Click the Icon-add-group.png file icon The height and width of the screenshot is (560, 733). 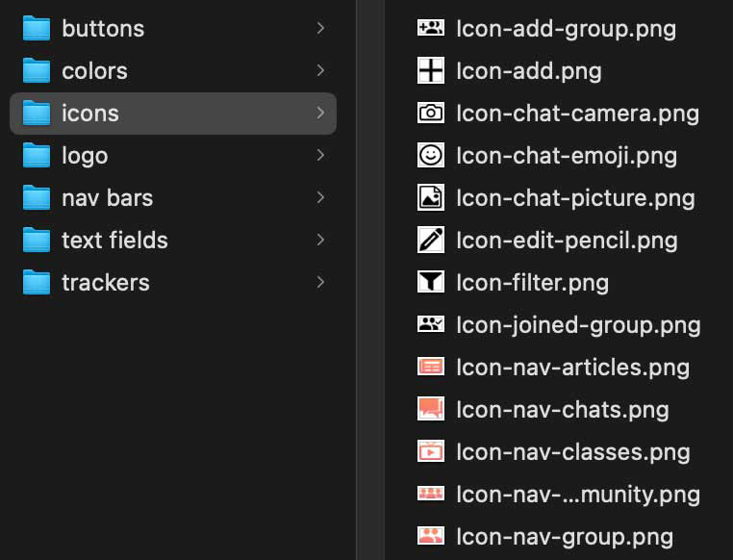(430, 28)
